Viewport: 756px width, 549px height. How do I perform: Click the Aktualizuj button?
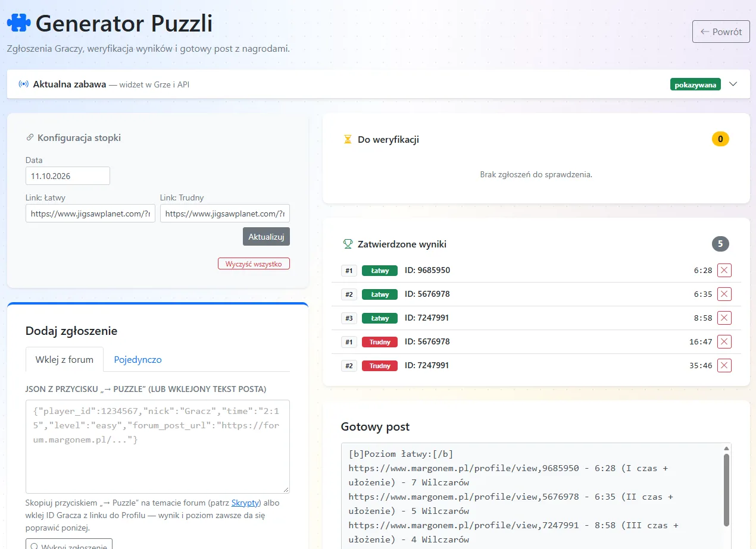(266, 236)
